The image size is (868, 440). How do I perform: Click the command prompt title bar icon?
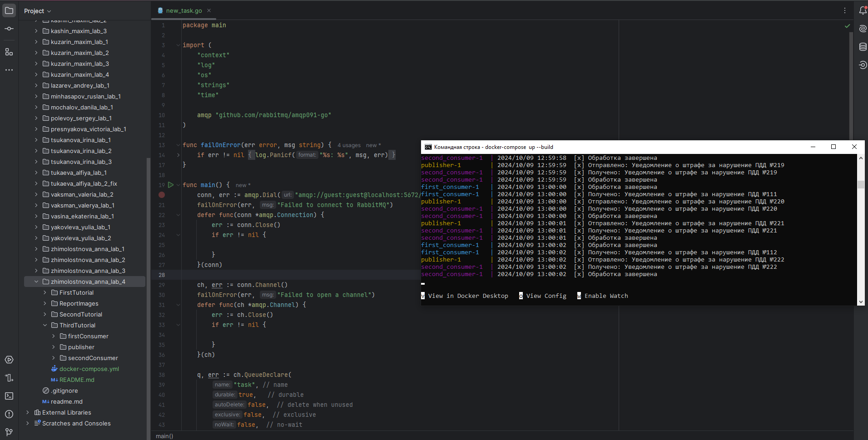[x=428, y=147]
